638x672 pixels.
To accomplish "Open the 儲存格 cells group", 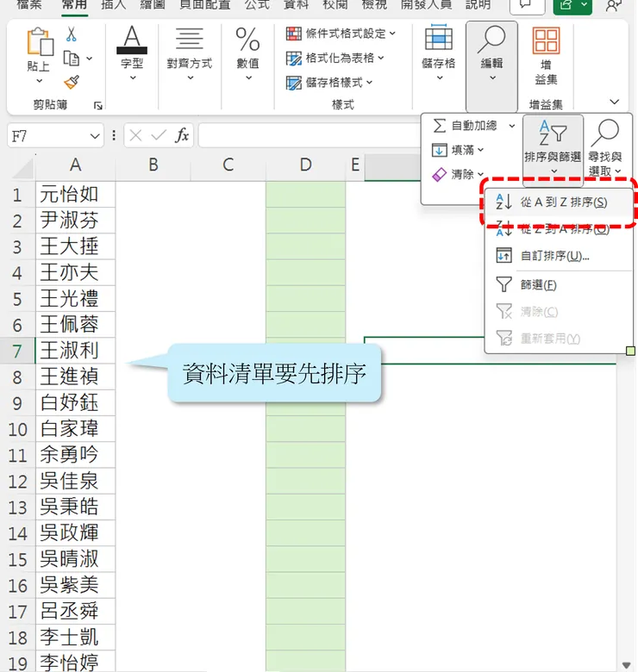I will pos(439,53).
